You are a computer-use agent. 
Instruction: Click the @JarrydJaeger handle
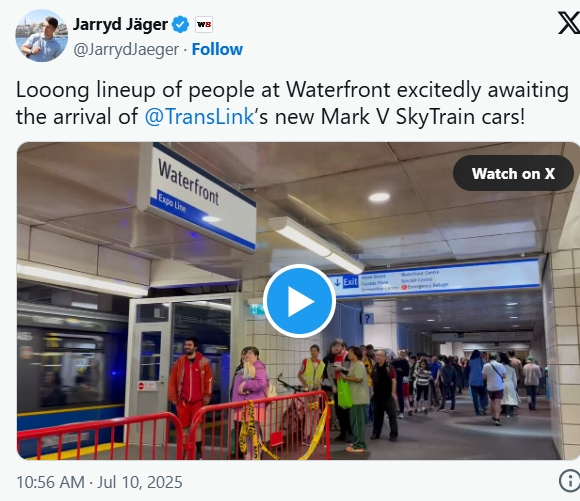coord(126,50)
